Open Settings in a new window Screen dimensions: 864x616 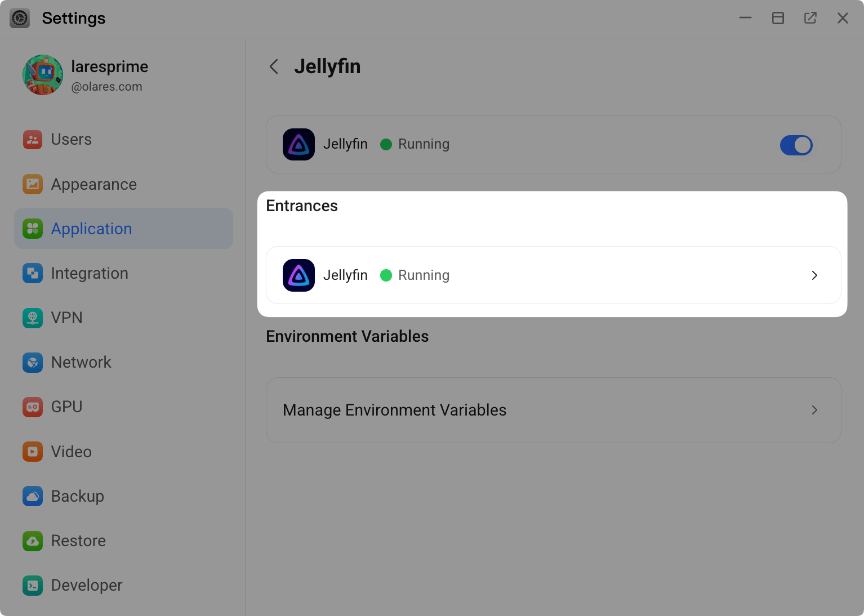[810, 18]
